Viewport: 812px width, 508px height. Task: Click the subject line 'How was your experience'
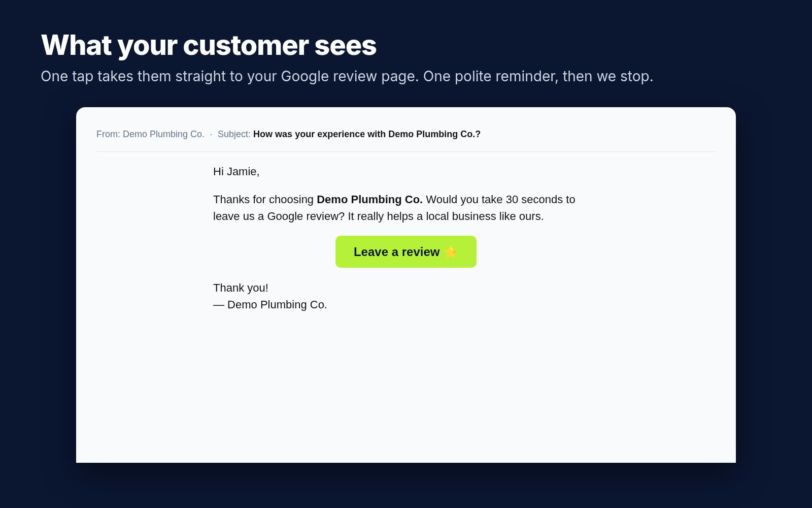point(366,134)
